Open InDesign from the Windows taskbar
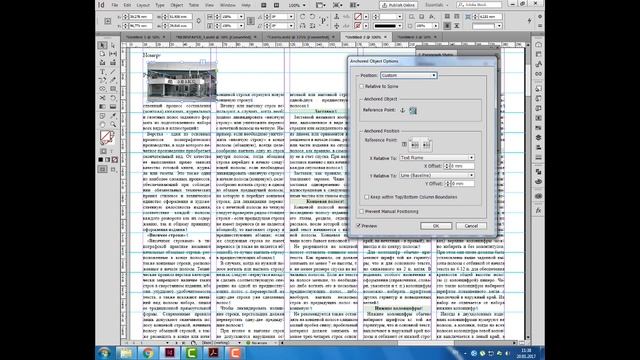This screenshot has width=640, height=360. point(170,352)
